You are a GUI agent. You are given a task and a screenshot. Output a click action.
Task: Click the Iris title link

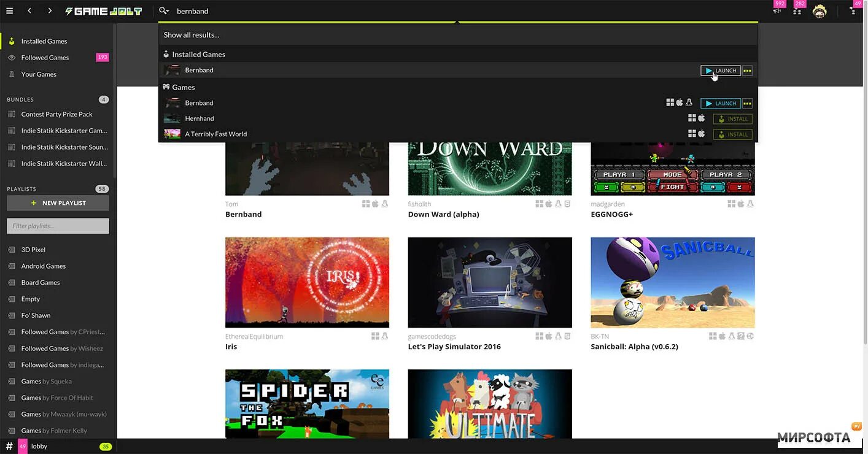[x=231, y=347]
